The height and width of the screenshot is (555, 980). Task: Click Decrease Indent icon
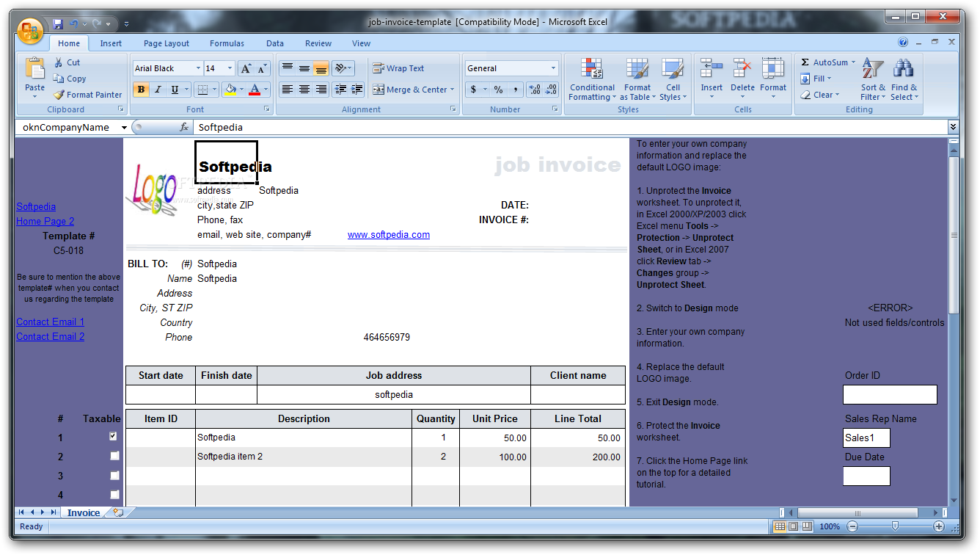point(340,90)
